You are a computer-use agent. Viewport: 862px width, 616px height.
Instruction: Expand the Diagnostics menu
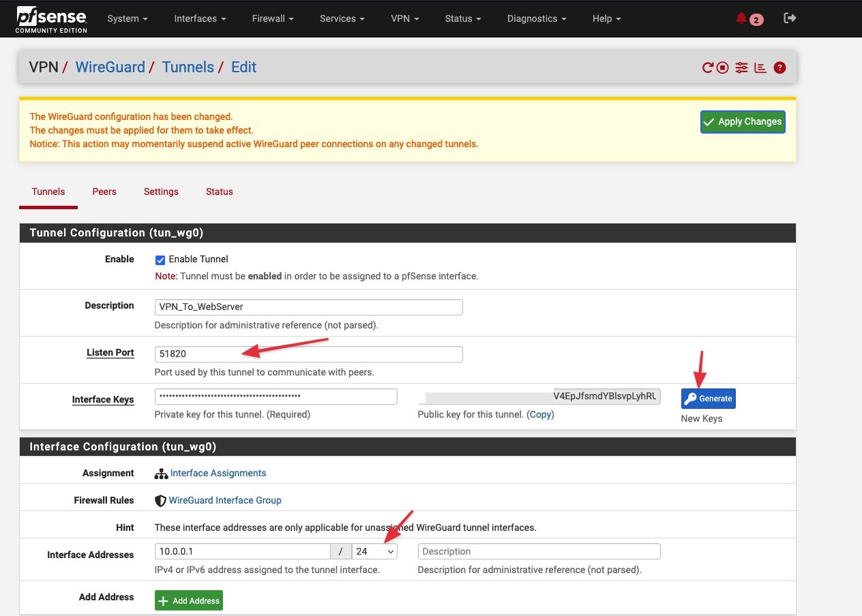(536, 18)
